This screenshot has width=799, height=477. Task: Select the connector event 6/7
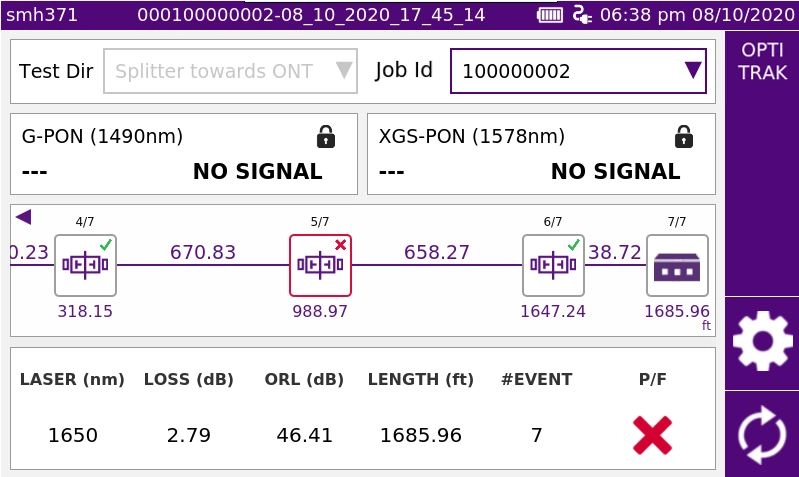(x=553, y=265)
